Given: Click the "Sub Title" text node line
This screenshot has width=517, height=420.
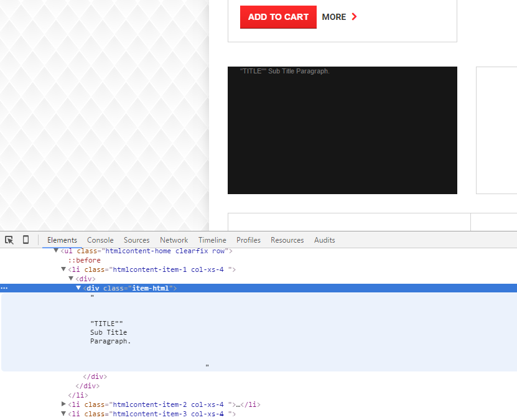Looking at the screenshot, I should pyautogui.click(x=108, y=332).
